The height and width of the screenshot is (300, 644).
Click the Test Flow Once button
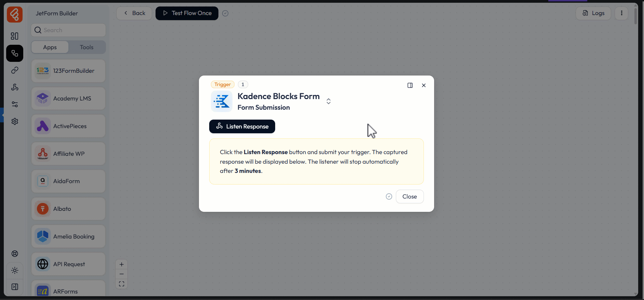[187, 13]
